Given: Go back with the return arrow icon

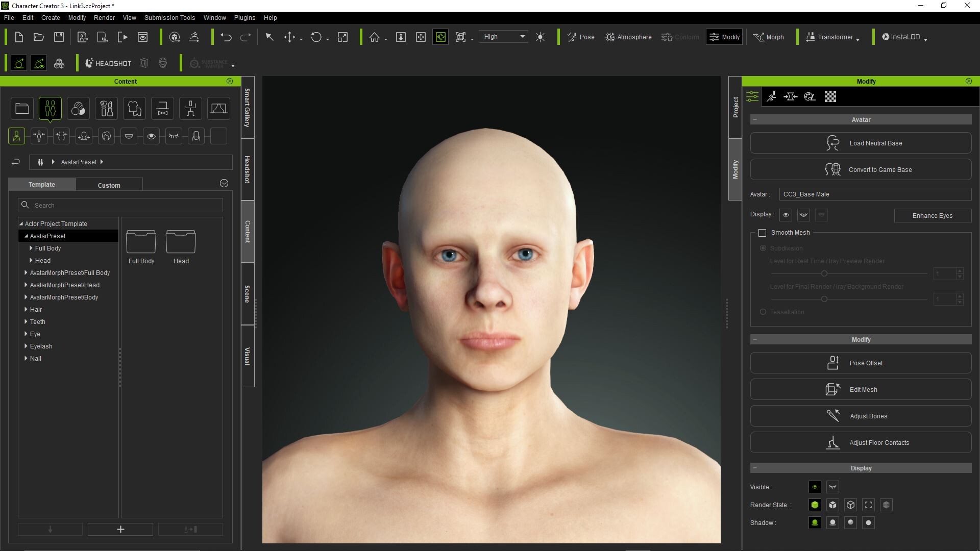Looking at the screenshot, I should point(16,162).
